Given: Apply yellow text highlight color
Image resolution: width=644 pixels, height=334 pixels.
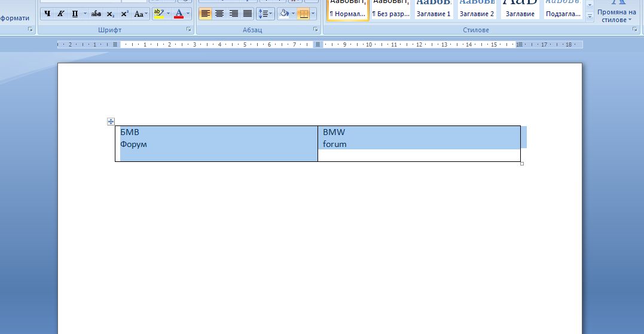Looking at the screenshot, I should coord(158,14).
